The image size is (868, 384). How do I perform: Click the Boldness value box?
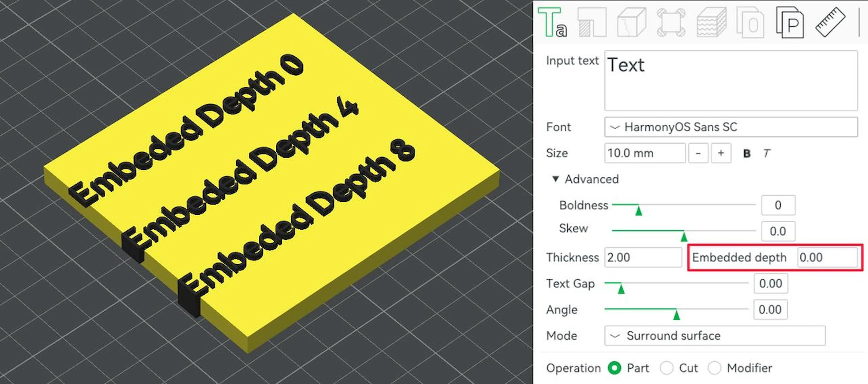coord(778,205)
